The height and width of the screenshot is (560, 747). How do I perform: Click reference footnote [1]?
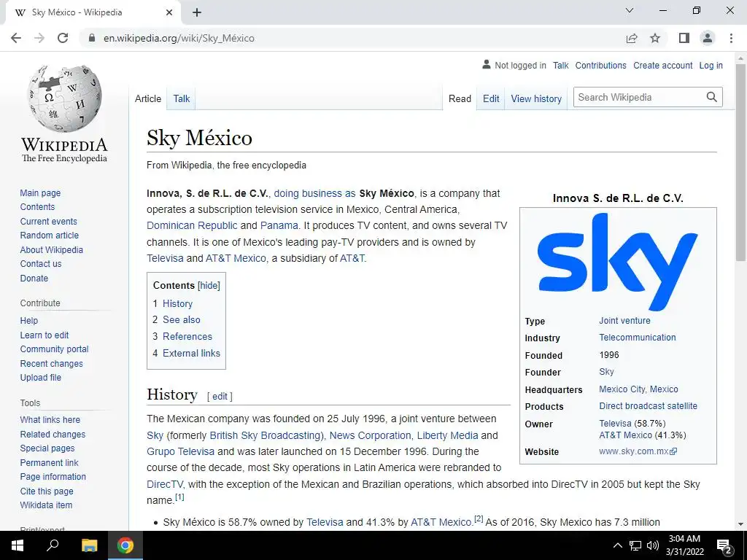tap(179, 497)
